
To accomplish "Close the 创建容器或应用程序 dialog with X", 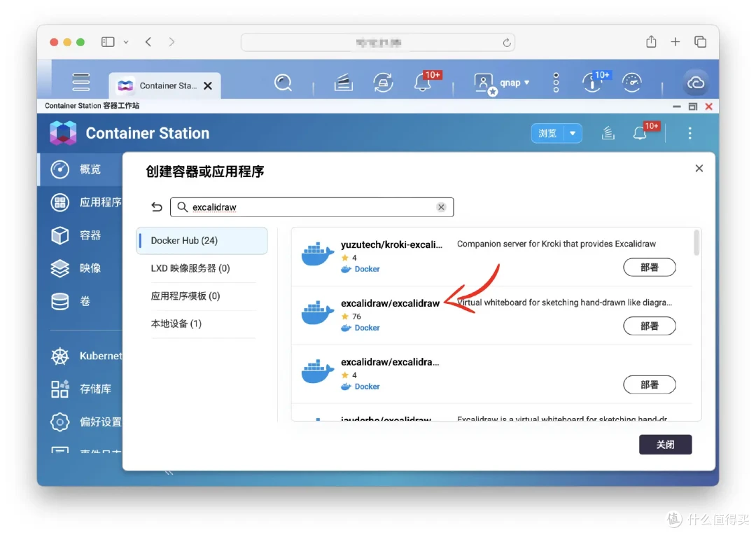I will 699,168.
